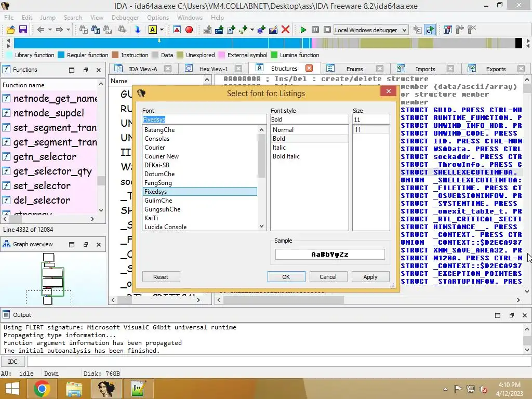532x399 pixels.
Task: Click the red warning triangle window icon
Action: [x=177, y=30]
